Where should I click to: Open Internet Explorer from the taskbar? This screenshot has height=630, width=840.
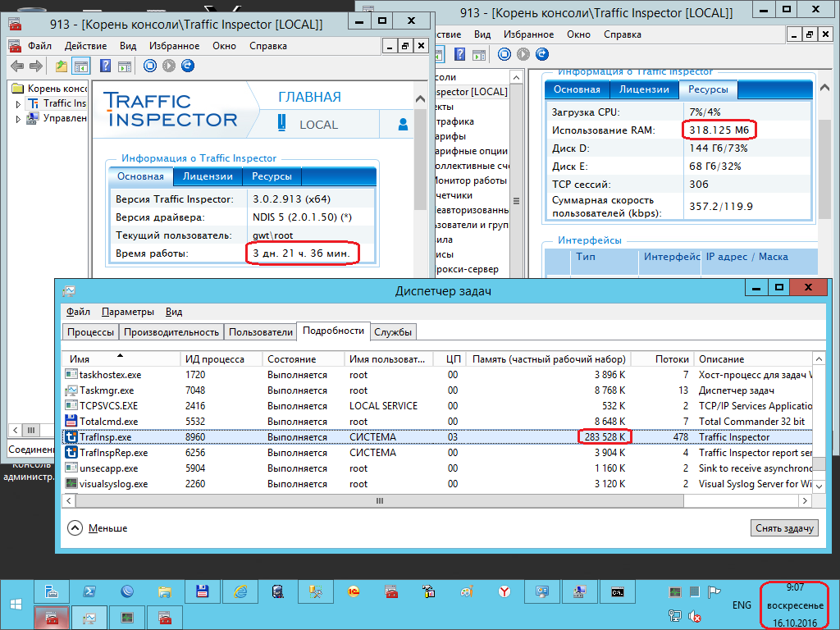click(240, 592)
